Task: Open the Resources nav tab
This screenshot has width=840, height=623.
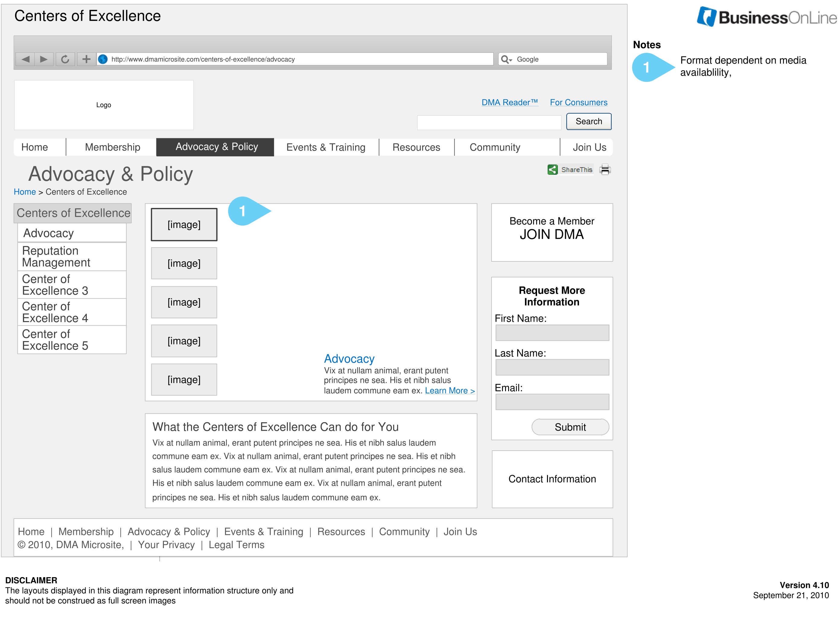Action: tap(416, 147)
